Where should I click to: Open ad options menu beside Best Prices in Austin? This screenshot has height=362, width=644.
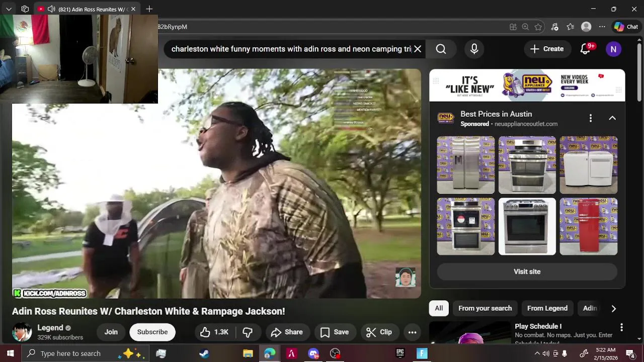click(590, 118)
